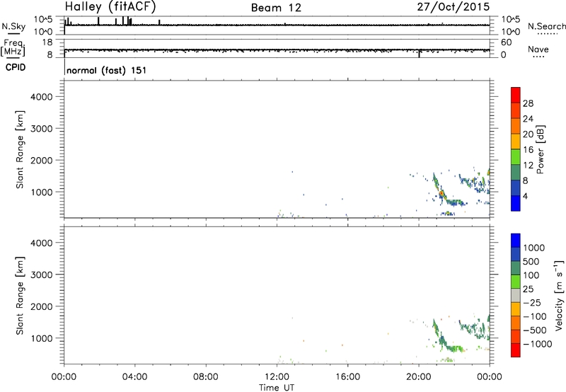
Task: Click the '28' power colorbar tick label
Action: pyautogui.click(x=528, y=103)
